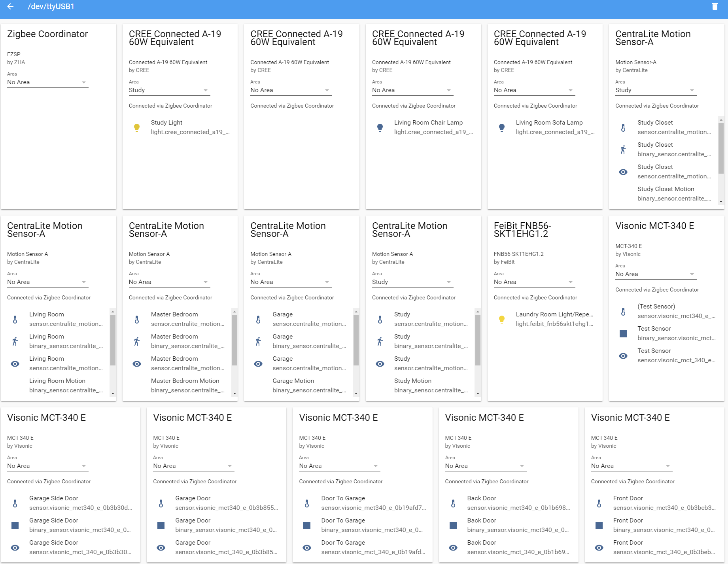Open Area dropdown on Back Door card
The height and width of the screenshot is (564, 728).
pyautogui.click(x=486, y=466)
